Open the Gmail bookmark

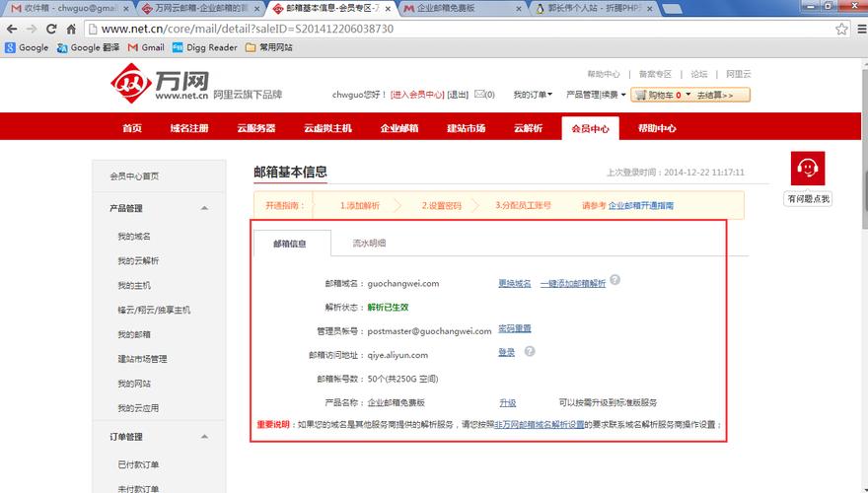tap(146, 47)
